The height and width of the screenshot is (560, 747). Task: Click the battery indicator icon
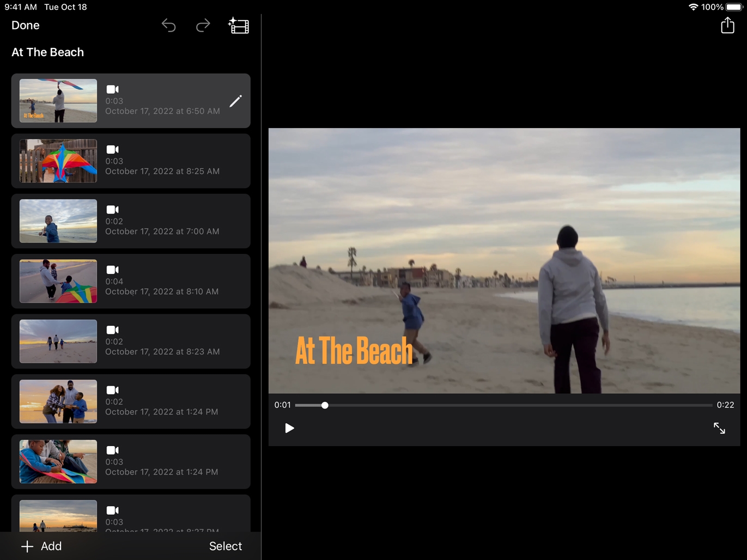click(734, 7)
